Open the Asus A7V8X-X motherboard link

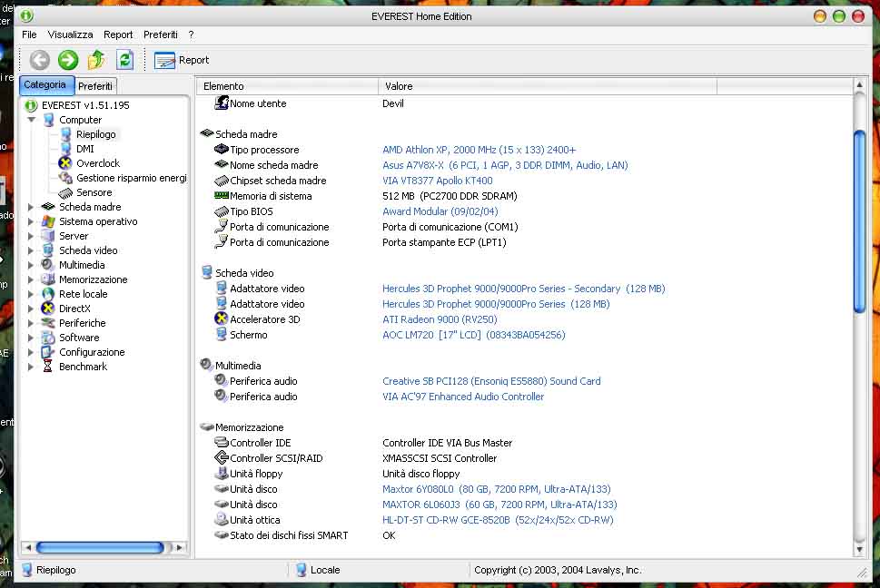(x=505, y=165)
